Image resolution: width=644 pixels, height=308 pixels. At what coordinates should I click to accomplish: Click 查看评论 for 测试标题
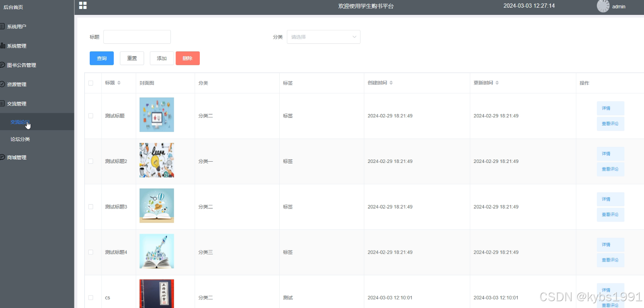[610, 123]
